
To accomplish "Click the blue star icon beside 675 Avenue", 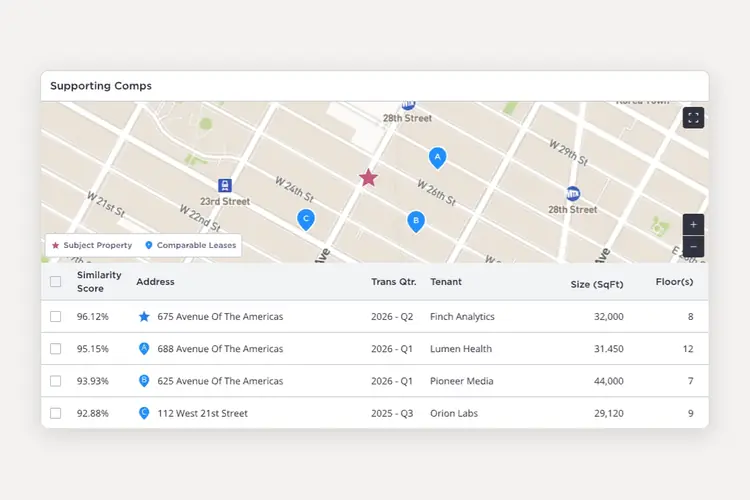I will 144,316.
